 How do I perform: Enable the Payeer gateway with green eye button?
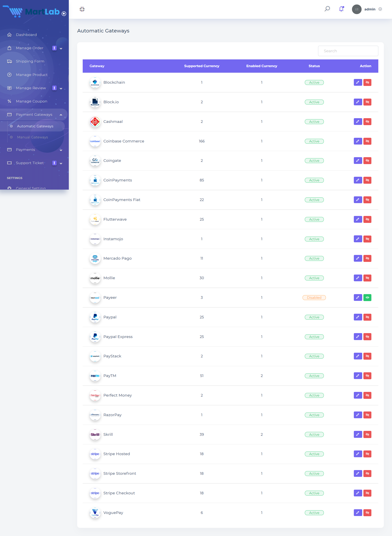[367, 297]
